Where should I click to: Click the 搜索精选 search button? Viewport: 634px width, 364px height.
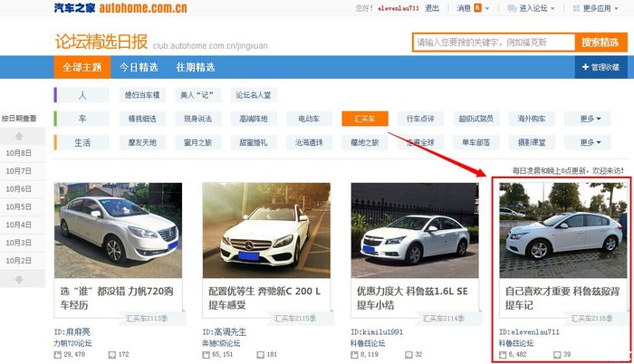click(601, 43)
